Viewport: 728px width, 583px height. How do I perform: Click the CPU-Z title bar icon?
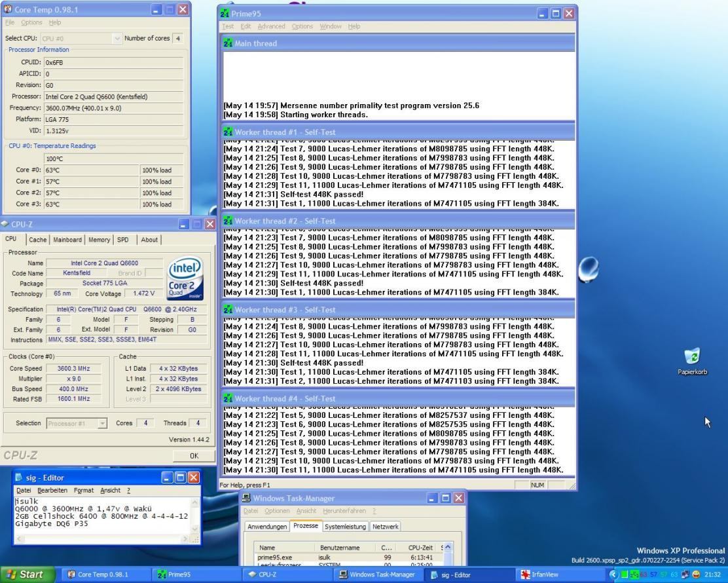pyautogui.click(x=5, y=224)
